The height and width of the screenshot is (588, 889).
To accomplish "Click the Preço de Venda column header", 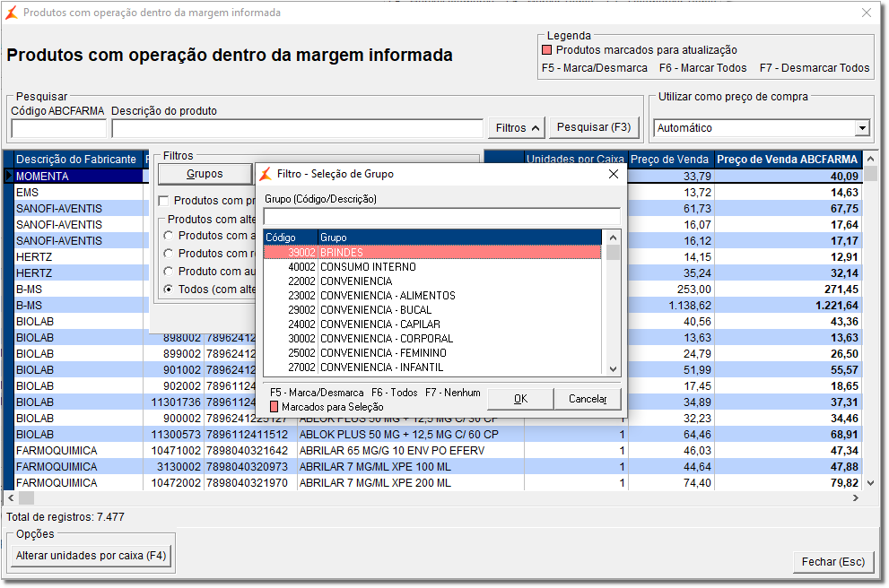I will [669, 160].
